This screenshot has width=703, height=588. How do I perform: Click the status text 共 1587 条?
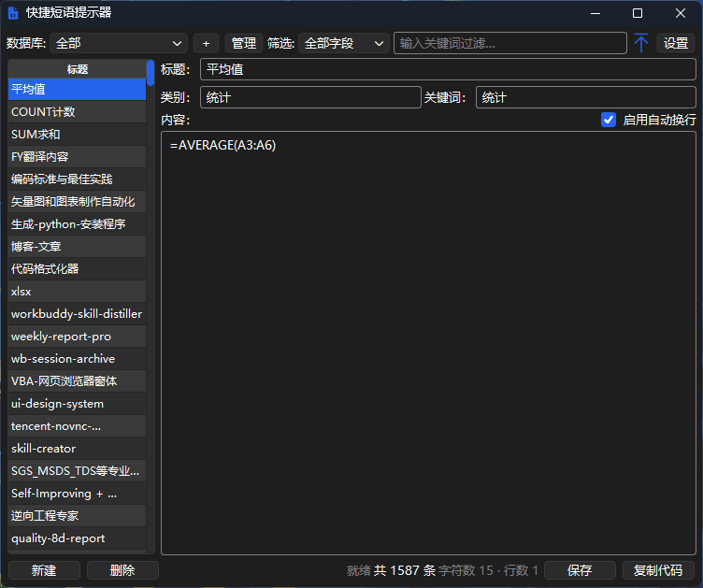(405, 570)
